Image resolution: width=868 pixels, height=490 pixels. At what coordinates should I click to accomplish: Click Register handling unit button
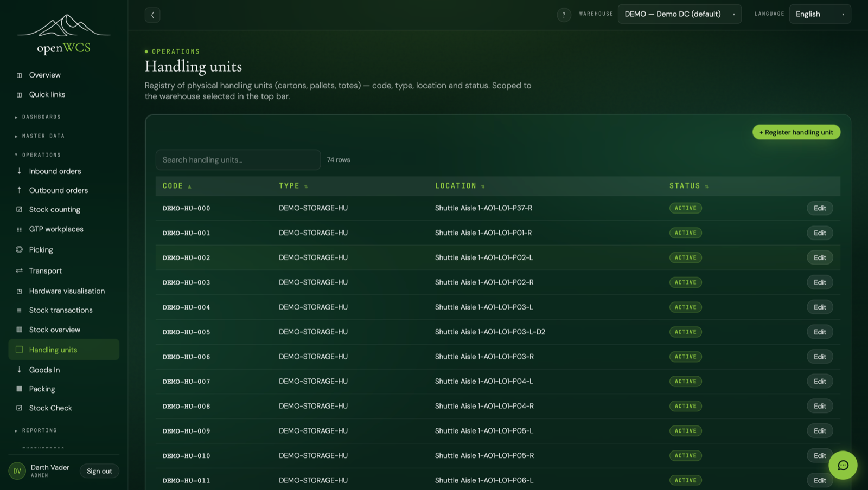coord(796,132)
